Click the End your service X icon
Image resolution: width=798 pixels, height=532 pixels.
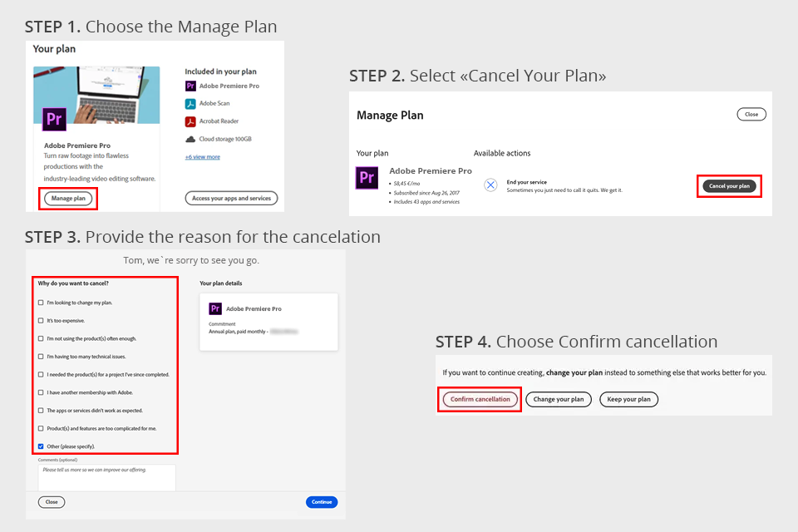click(x=490, y=185)
